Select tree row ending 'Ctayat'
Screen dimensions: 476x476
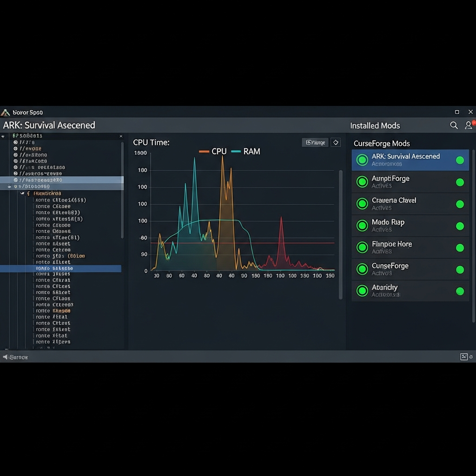[53, 280]
